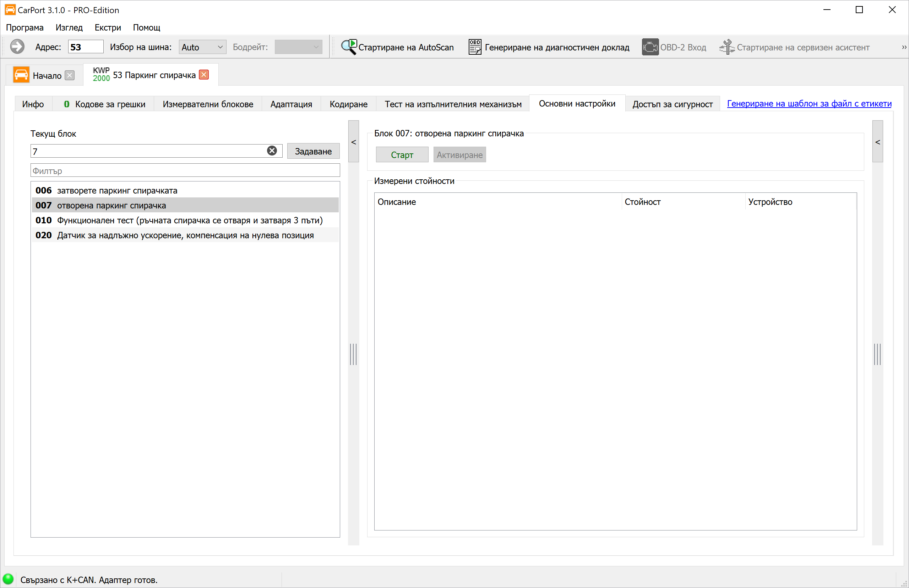The height and width of the screenshot is (588, 909).
Task: Click the green Старт button
Action: point(402,155)
